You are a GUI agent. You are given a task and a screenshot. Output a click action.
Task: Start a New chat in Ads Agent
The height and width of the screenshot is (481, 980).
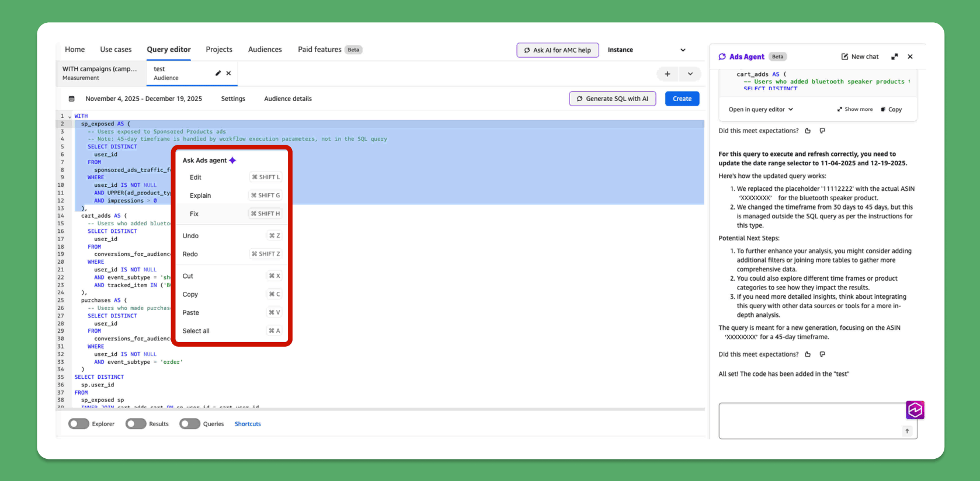pos(860,57)
